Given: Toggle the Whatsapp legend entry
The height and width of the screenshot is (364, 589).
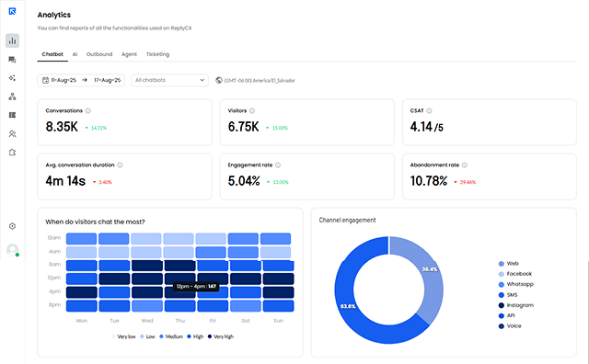Looking at the screenshot, I should pos(515,284).
